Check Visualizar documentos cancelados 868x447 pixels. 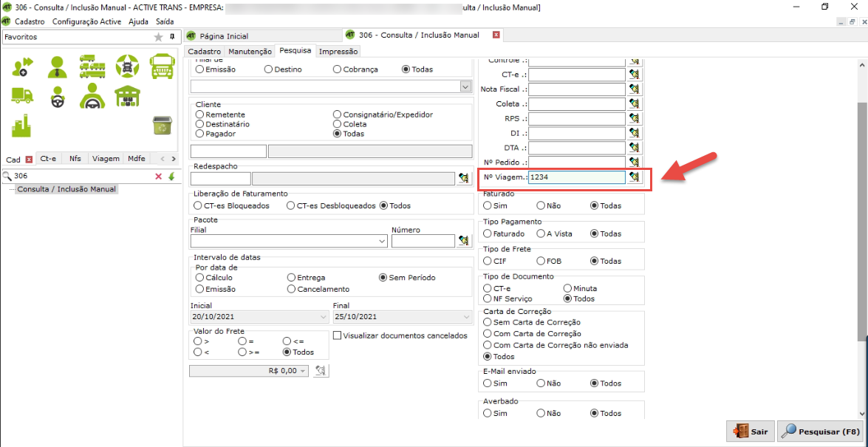338,335
